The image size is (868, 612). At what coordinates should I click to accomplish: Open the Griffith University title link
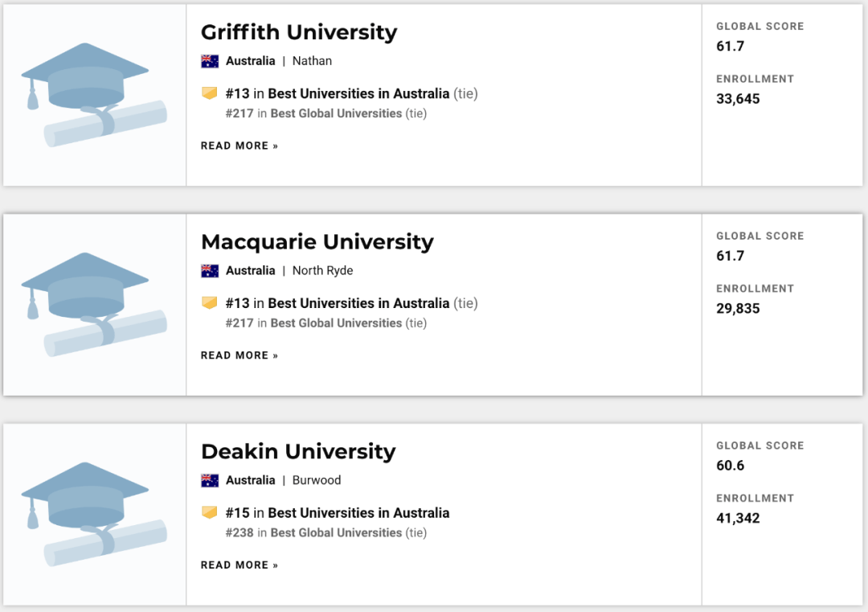[299, 32]
